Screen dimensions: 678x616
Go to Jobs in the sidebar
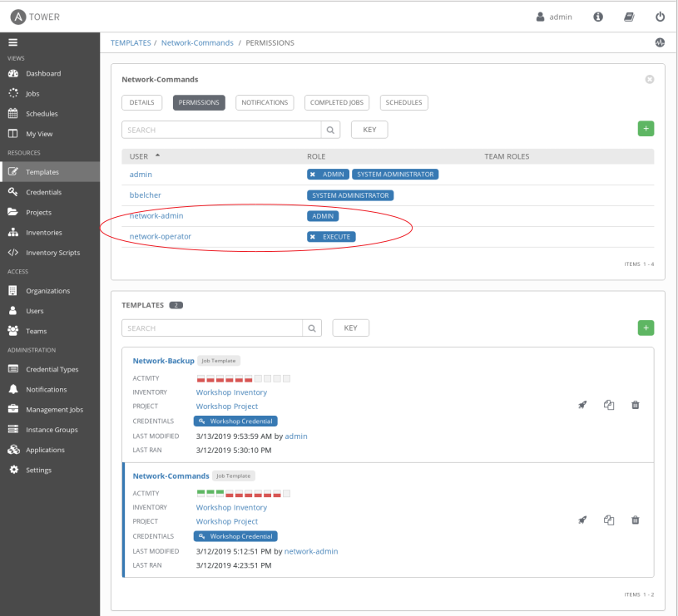[50, 93]
